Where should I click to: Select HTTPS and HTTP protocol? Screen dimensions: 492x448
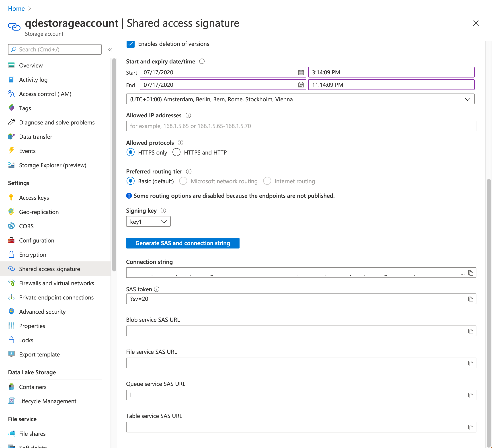[x=176, y=153]
